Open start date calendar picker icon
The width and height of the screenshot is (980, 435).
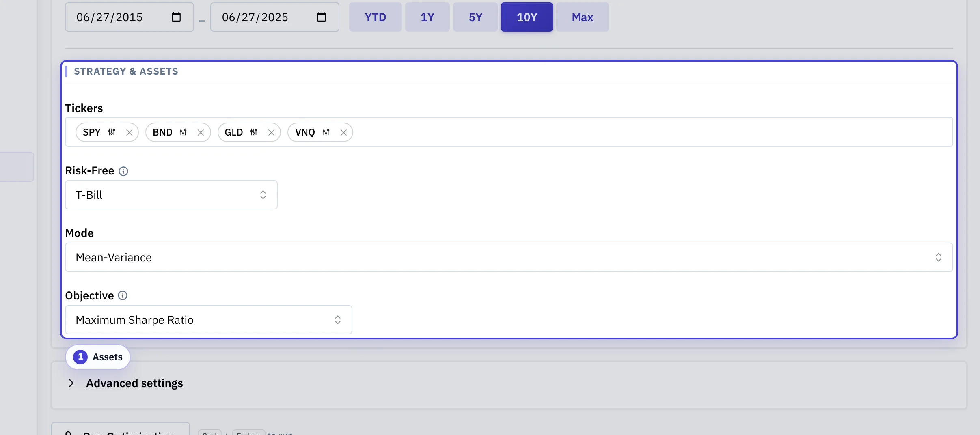176,17
